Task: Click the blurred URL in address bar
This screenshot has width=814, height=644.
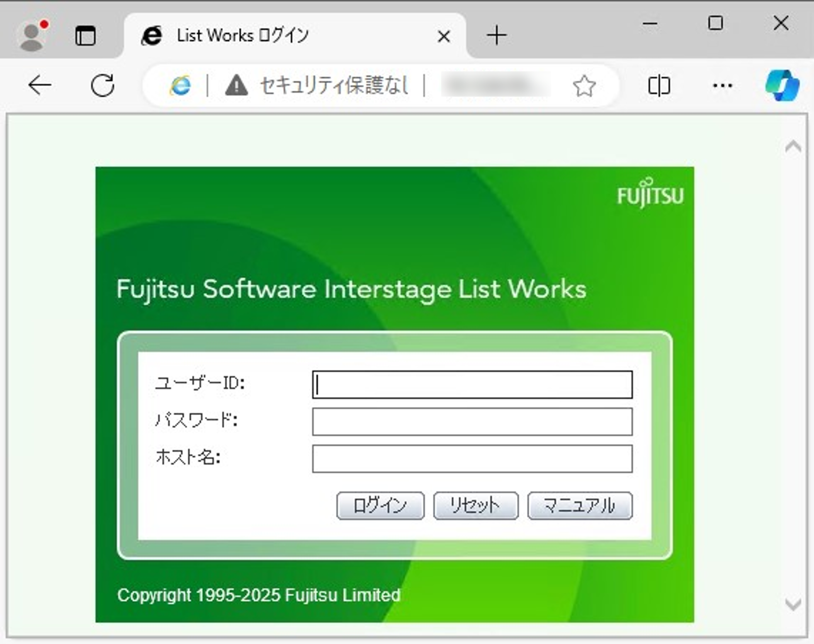Action: pyautogui.click(x=496, y=85)
